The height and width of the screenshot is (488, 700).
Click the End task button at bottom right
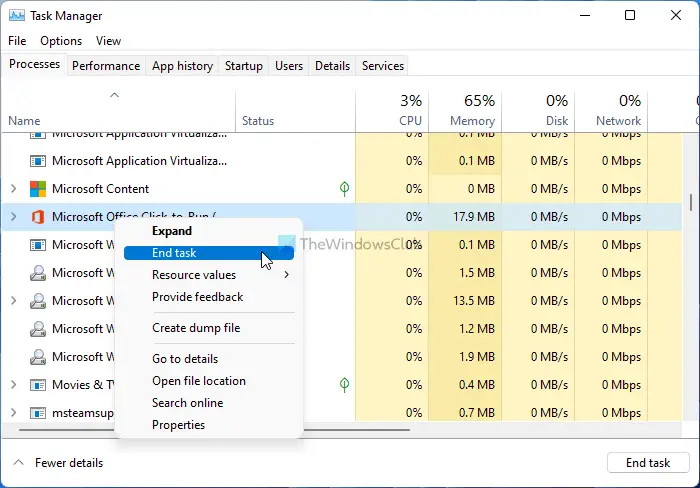click(x=648, y=463)
